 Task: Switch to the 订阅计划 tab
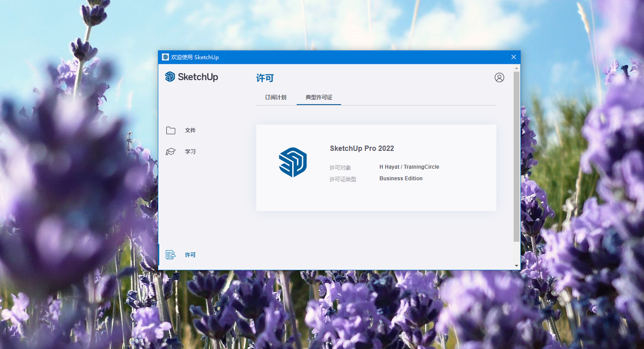pyautogui.click(x=275, y=97)
